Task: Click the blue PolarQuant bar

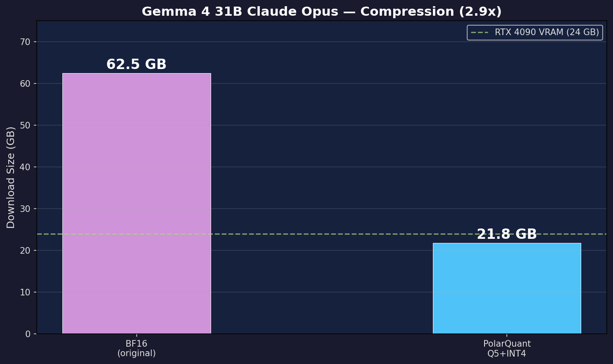Action: [x=506, y=288]
